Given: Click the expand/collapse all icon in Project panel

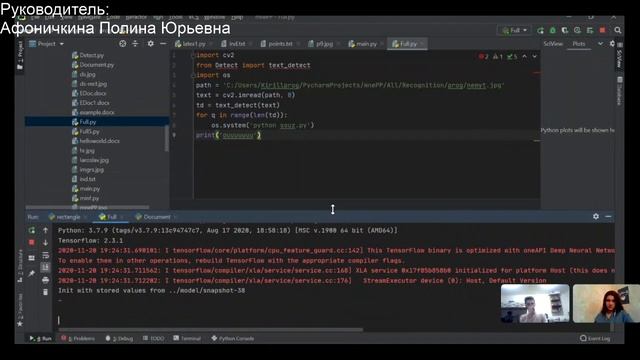Looking at the screenshot, I should tap(135, 44).
